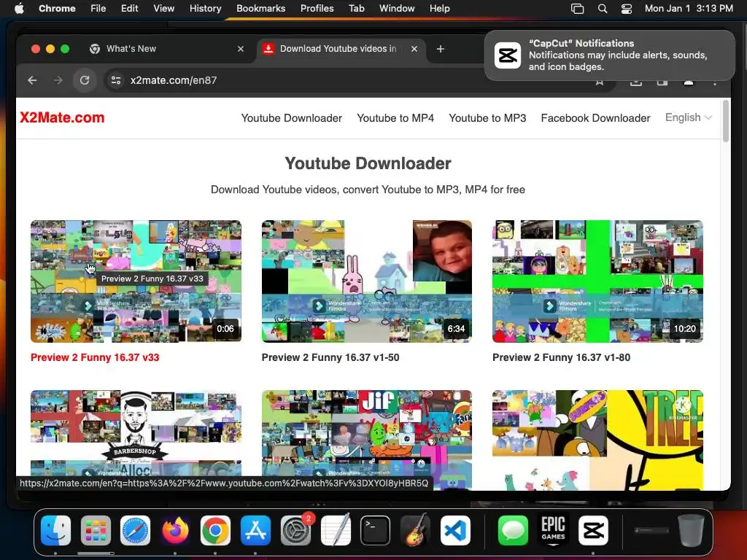Open the English language dropdown
747x560 pixels.
(689, 117)
